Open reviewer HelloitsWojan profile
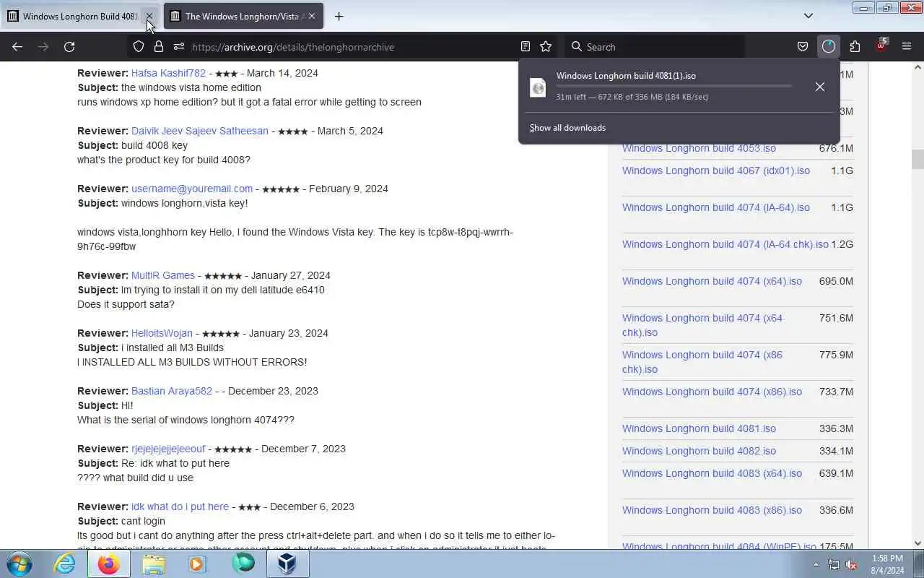The image size is (924, 578). (162, 333)
